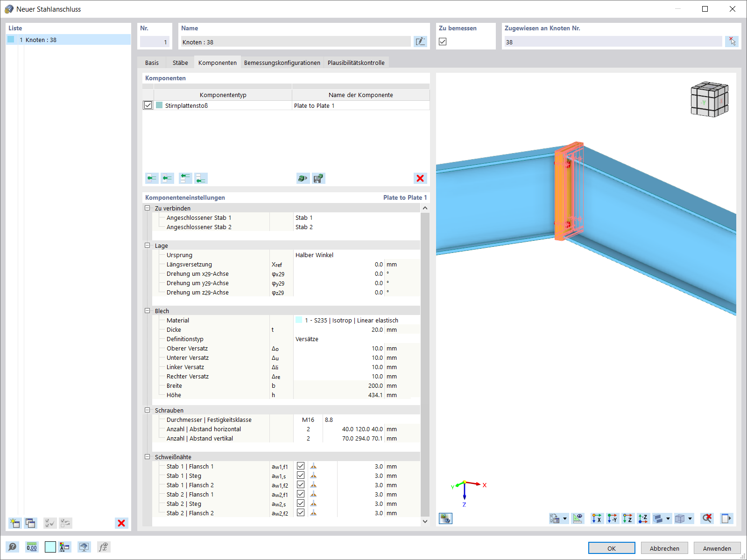Click the node picker icon beside node number
This screenshot has height=560, width=747.
pyautogui.click(x=732, y=42)
